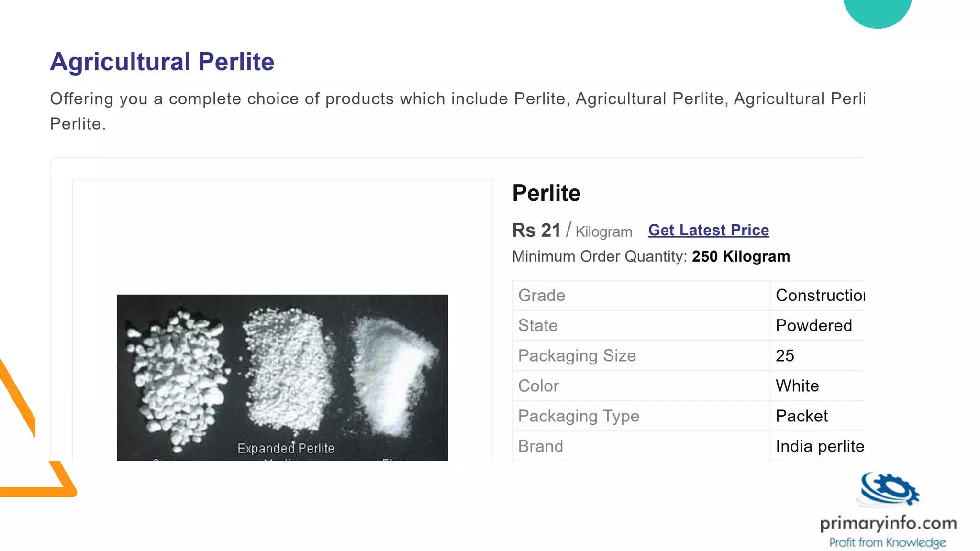Screen dimensions: 980x551
Task: Click the "Perlite" product title
Action: [546, 193]
